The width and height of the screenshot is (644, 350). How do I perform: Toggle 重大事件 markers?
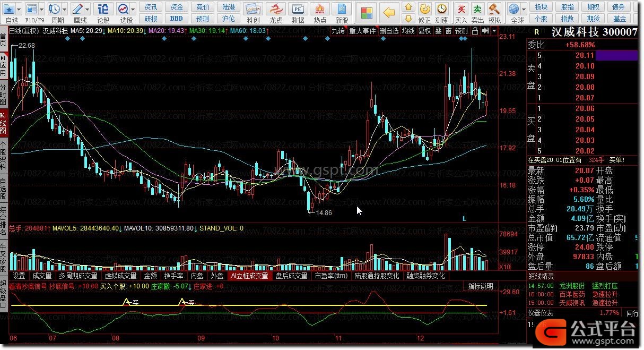pyautogui.click(x=362, y=31)
